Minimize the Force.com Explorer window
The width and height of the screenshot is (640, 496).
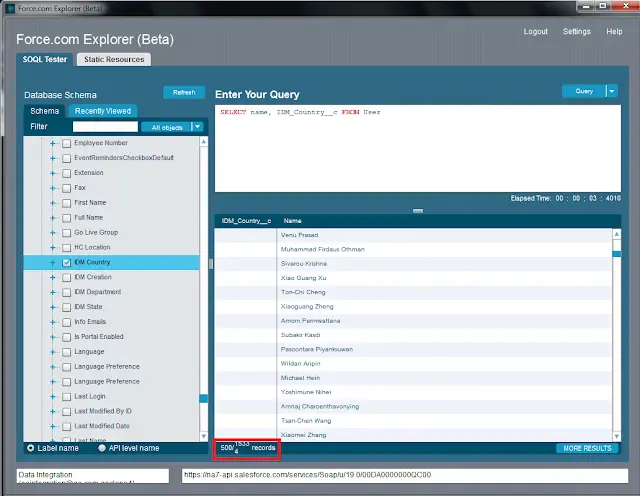[x=586, y=6]
